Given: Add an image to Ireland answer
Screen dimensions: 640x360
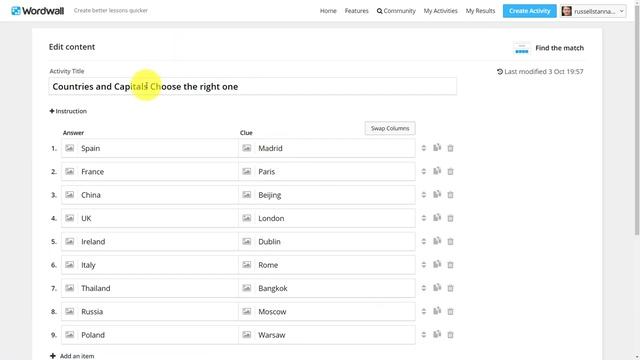Looking at the screenshot, I should [70, 242].
